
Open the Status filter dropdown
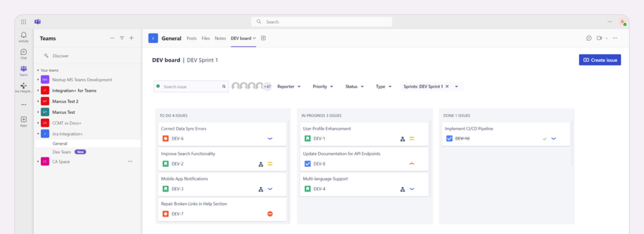[x=354, y=86]
